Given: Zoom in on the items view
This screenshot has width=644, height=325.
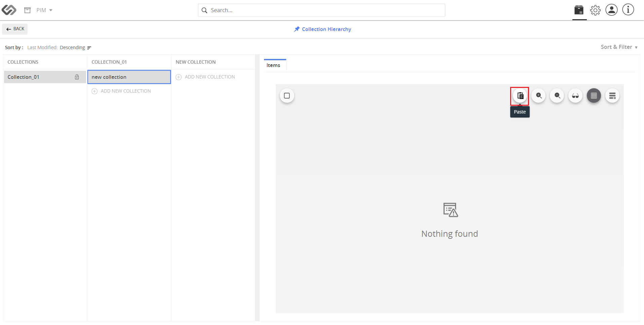Looking at the screenshot, I should [539, 96].
